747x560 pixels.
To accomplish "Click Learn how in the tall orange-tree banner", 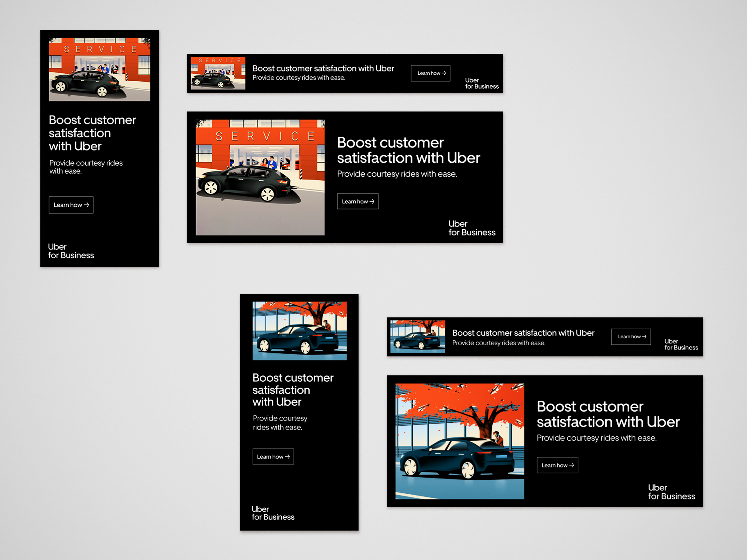I will (x=273, y=457).
